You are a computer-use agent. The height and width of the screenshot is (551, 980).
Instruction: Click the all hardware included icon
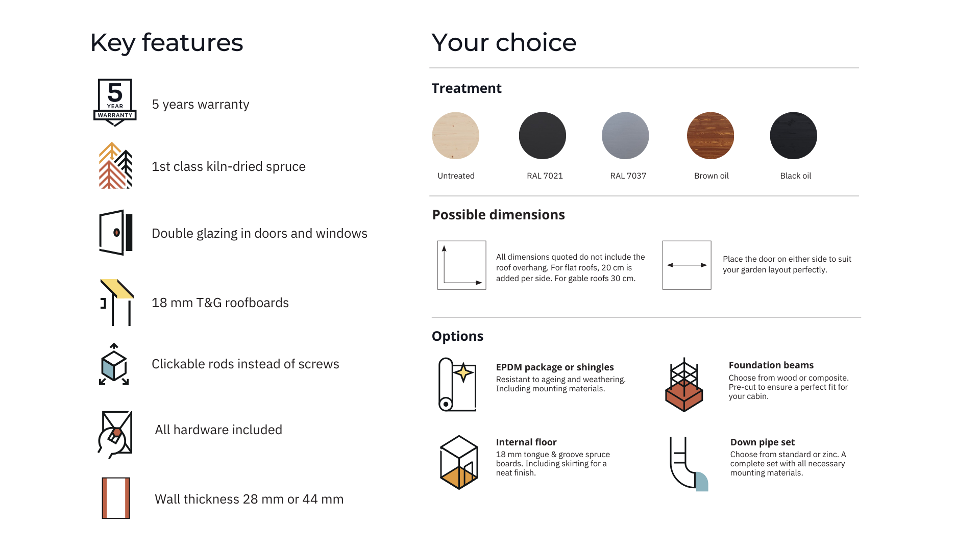point(115,434)
